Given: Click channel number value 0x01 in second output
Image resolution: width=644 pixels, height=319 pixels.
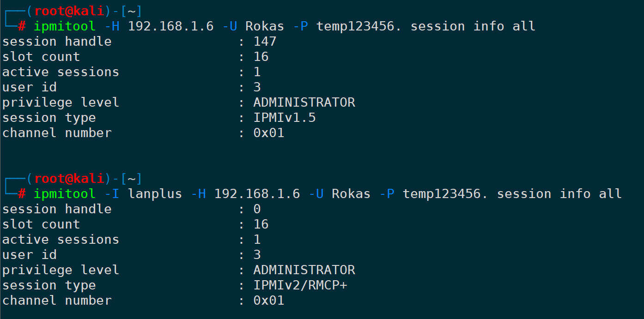Looking at the screenshot, I should click(269, 301).
